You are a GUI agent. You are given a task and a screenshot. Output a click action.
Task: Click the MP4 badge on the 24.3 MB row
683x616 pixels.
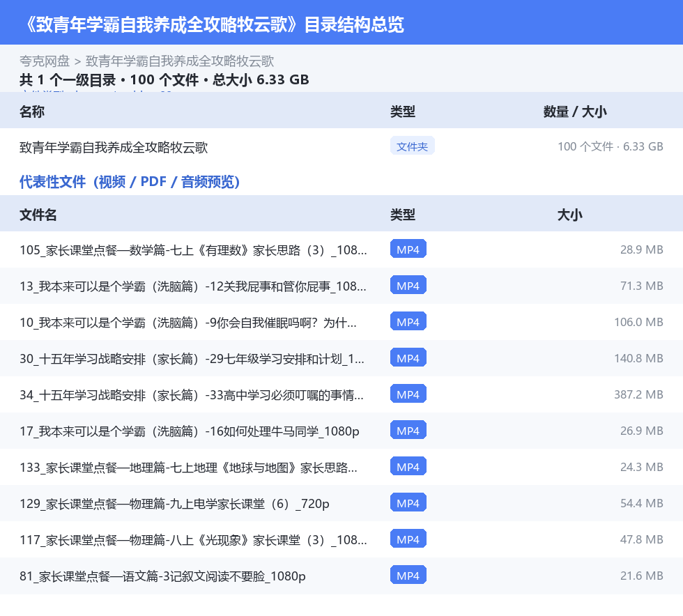click(x=408, y=467)
